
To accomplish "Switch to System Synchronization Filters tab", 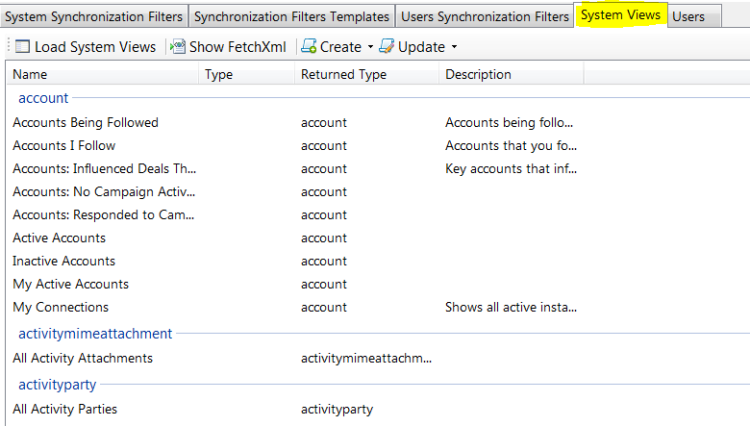I will (94, 17).
